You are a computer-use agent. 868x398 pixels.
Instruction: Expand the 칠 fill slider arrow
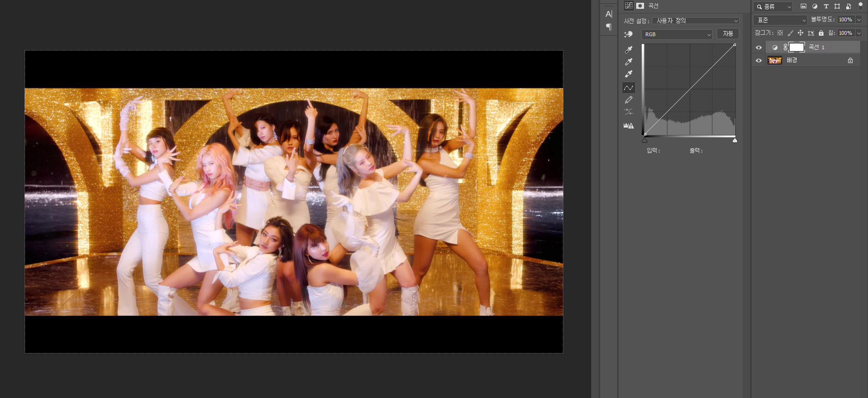[859, 33]
